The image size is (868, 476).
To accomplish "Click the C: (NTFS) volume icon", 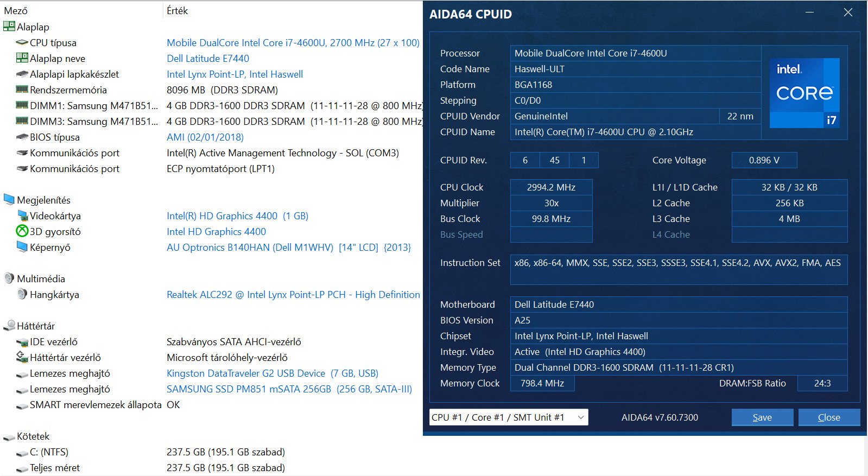I will (x=22, y=453).
